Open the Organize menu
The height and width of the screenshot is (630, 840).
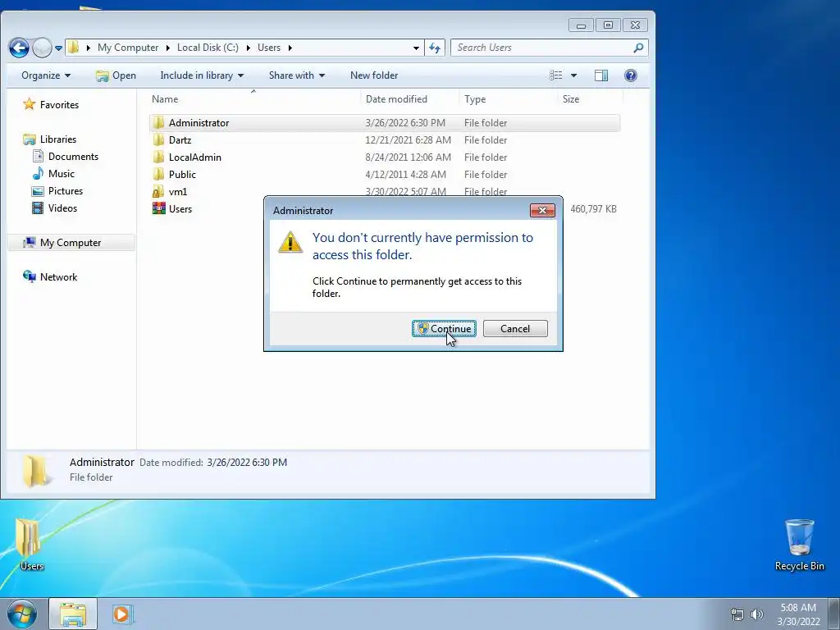pos(46,75)
